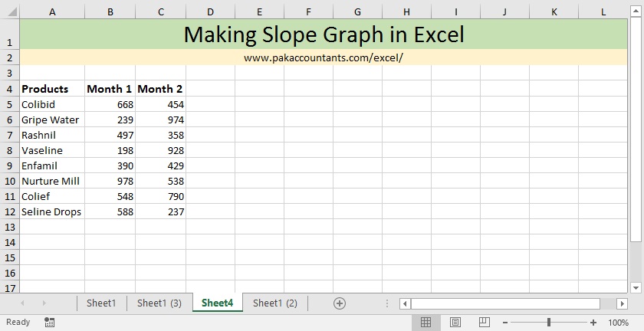Switch to Page Break Preview icon
The image size is (644, 331).
point(485,323)
